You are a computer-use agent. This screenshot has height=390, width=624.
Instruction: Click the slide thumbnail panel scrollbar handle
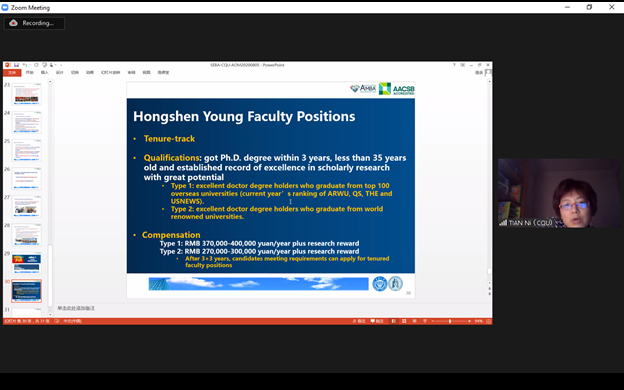tap(50, 276)
